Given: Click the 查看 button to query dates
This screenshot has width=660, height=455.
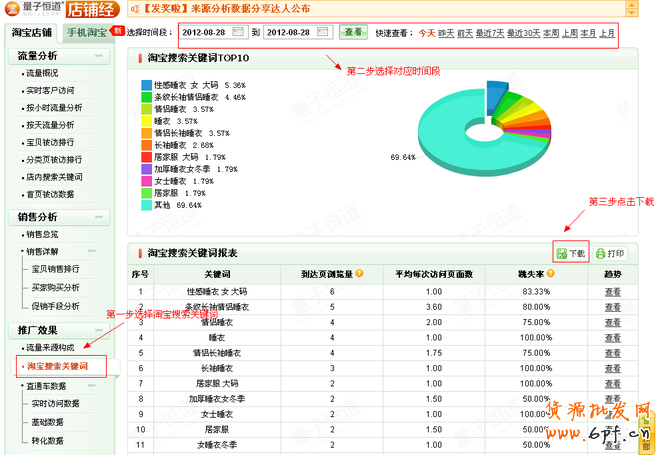Looking at the screenshot, I should tap(353, 32).
